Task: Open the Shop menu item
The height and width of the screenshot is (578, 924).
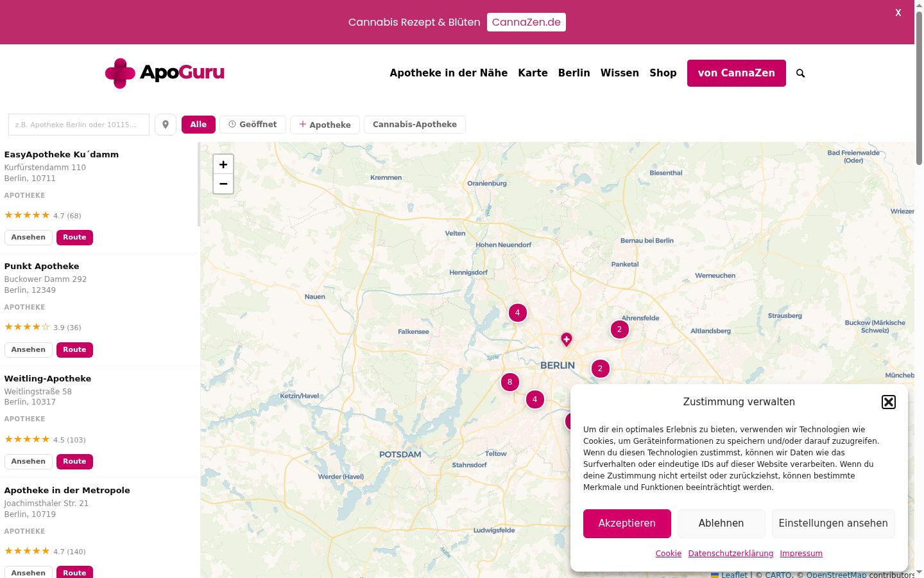Action: pyautogui.click(x=663, y=73)
